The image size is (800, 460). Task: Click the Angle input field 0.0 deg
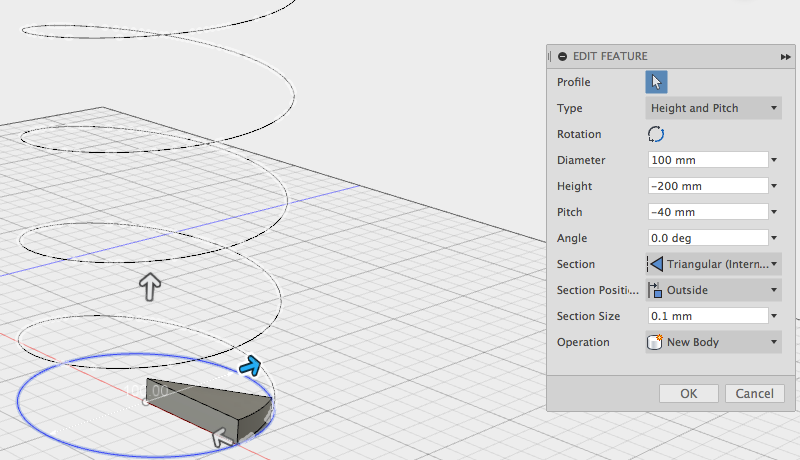708,238
